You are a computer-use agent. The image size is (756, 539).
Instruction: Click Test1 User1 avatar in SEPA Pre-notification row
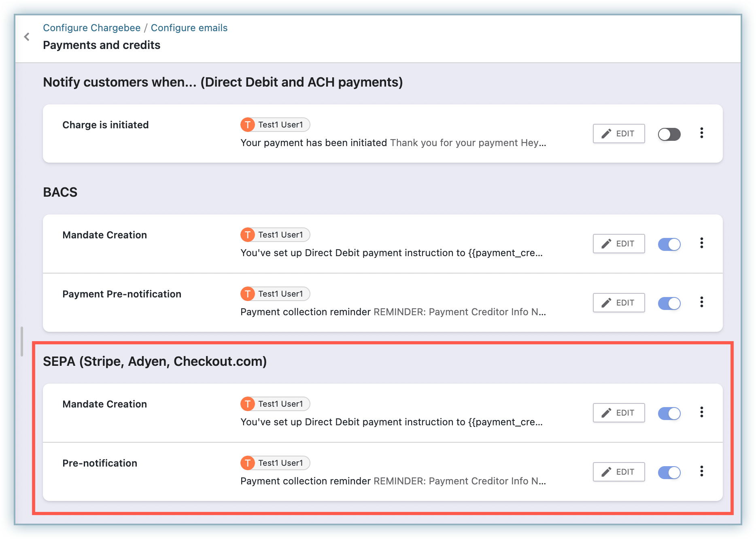[x=248, y=463]
